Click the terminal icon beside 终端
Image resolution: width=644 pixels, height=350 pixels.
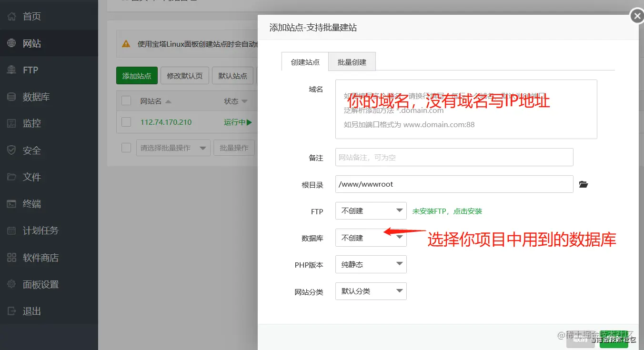12,204
